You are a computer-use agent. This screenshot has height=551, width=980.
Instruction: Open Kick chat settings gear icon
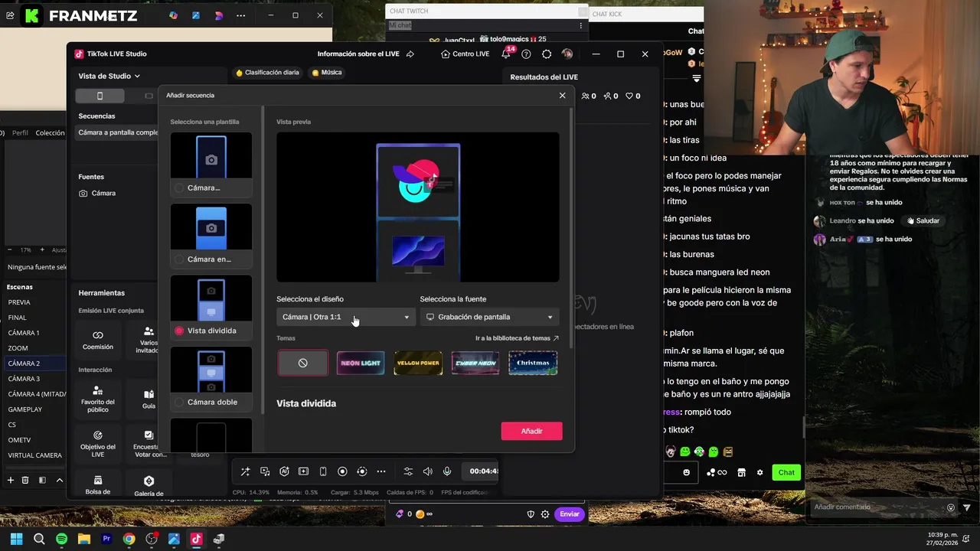(759, 472)
